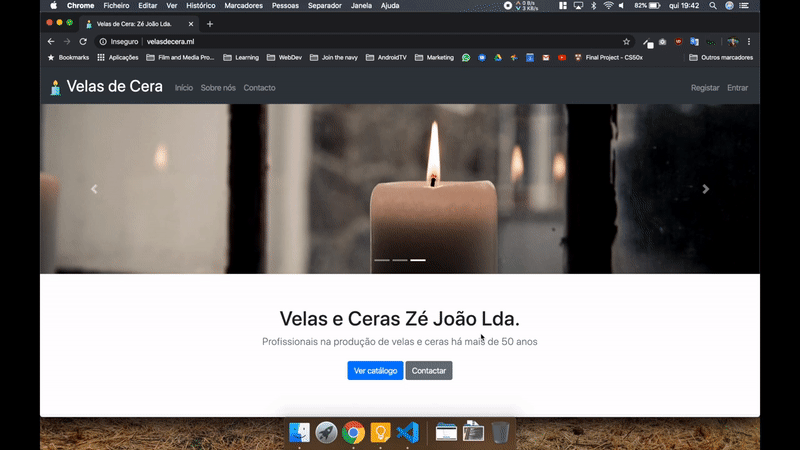Open Aplicações apps grid shortcut
Viewport: 800px width, 450px height.
[118, 58]
